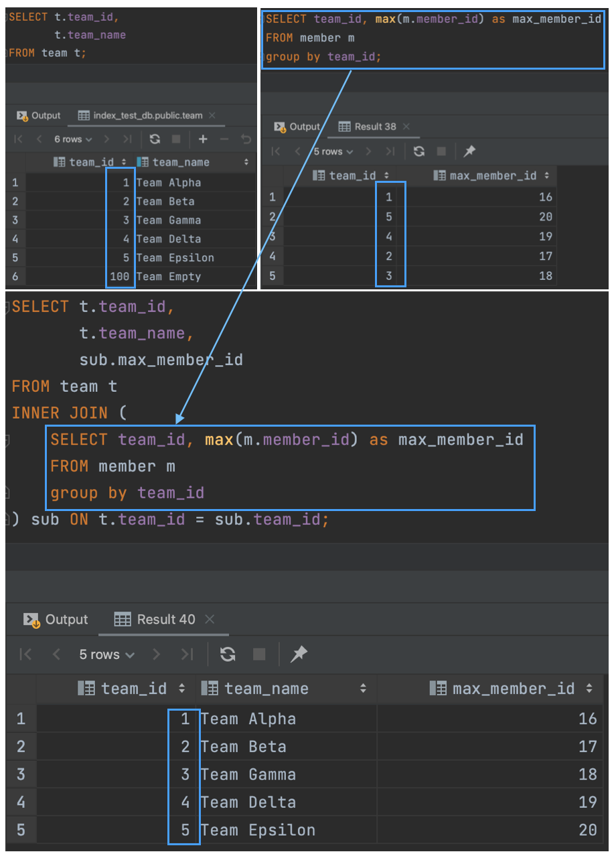Place cursor on 'INNER JOIN (' code line

[x=70, y=413]
